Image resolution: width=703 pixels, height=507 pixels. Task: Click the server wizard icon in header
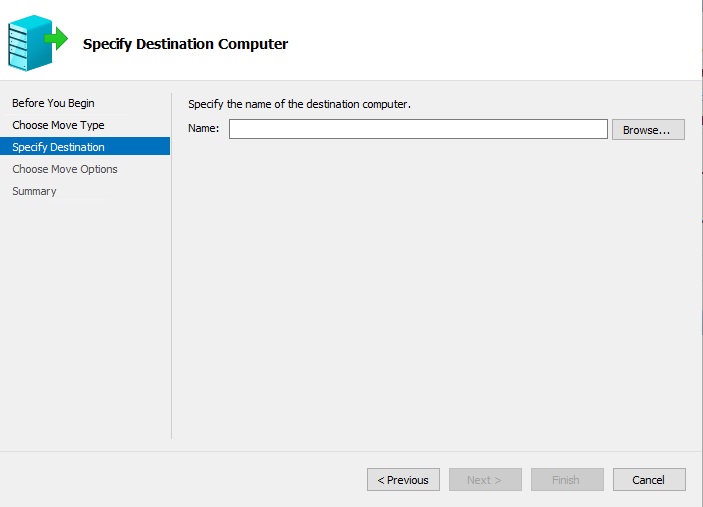coord(30,42)
